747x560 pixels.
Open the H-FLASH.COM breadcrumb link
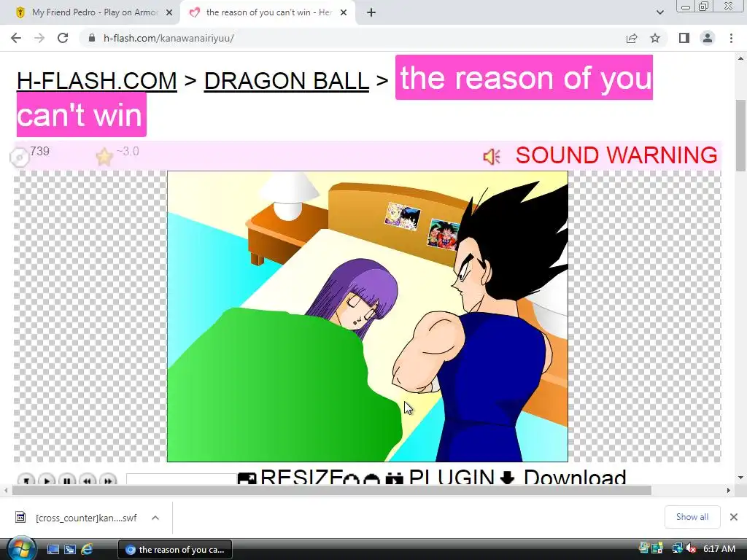(97, 80)
